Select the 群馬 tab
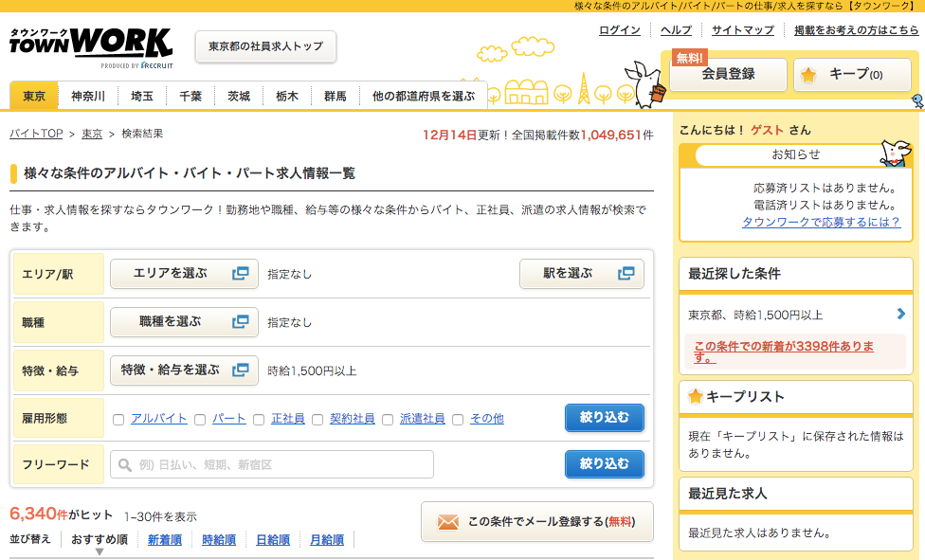Viewport: 925px width, 560px height. coord(336,97)
